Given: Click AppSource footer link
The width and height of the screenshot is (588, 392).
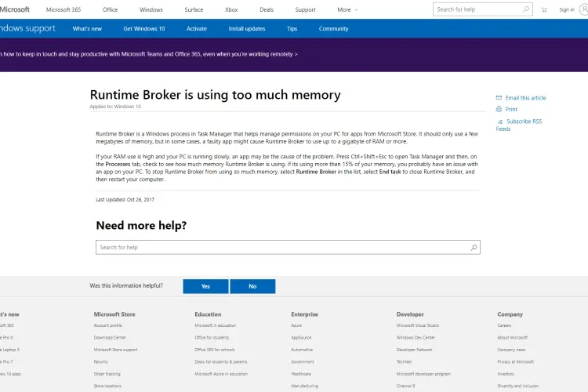Looking at the screenshot, I should point(301,337).
